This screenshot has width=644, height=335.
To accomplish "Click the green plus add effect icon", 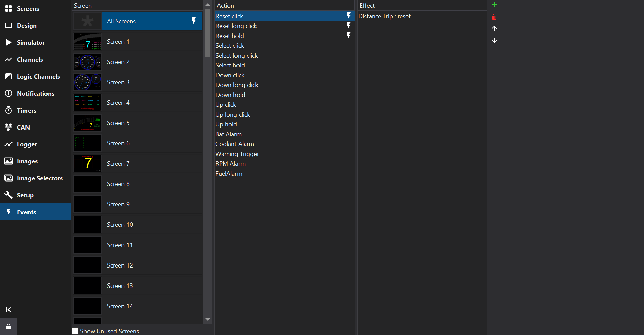I will (x=494, y=5).
